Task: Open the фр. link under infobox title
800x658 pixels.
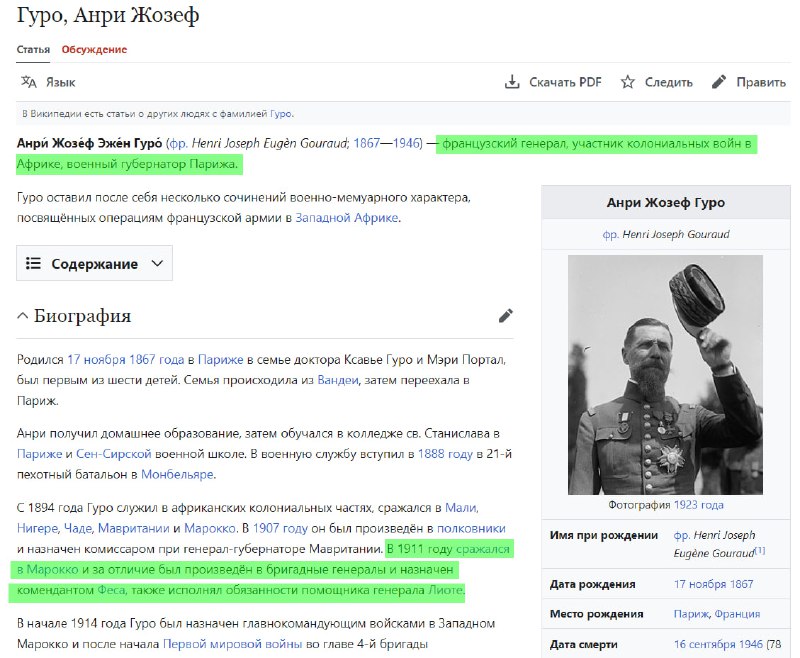Action: tap(610, 235)
